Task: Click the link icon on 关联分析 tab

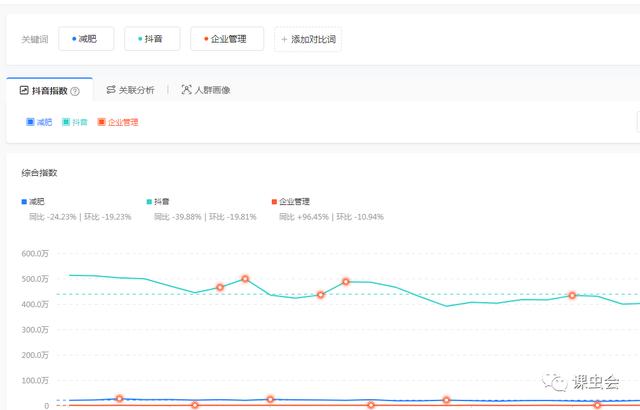Action: click(111, 90)
